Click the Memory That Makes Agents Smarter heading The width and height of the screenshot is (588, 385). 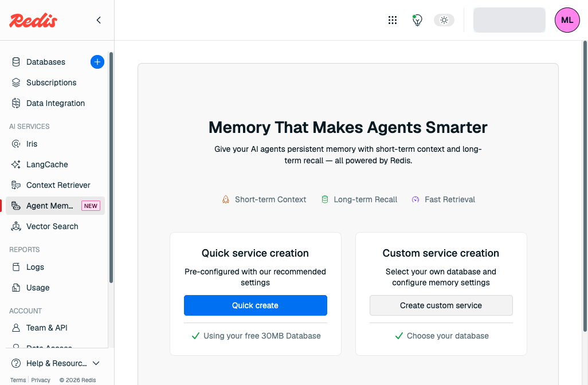(348, 127)
